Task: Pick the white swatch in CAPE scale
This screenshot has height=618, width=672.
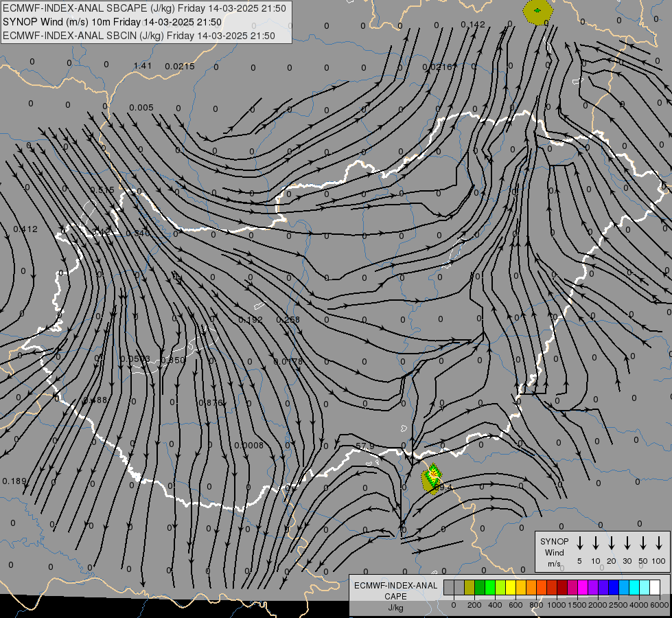Action: tap(654, 587)
